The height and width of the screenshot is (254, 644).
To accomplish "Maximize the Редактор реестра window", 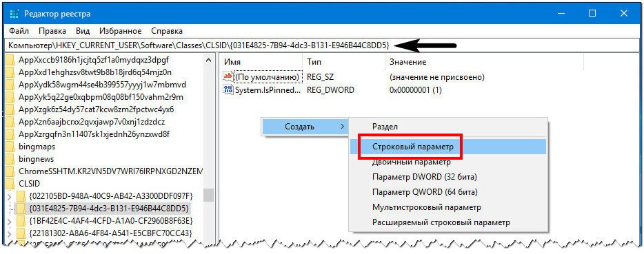I will tap(592, 14).
